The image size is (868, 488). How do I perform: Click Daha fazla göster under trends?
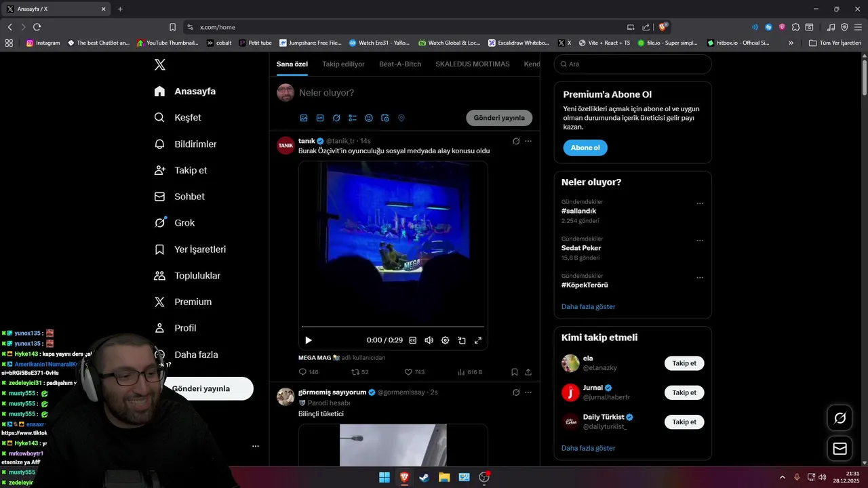589,306
